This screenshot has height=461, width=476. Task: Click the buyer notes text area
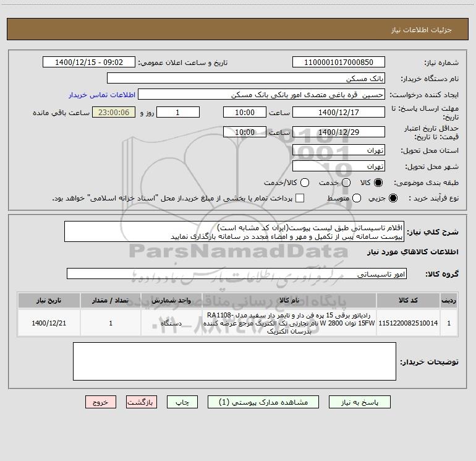click(234, 361)
